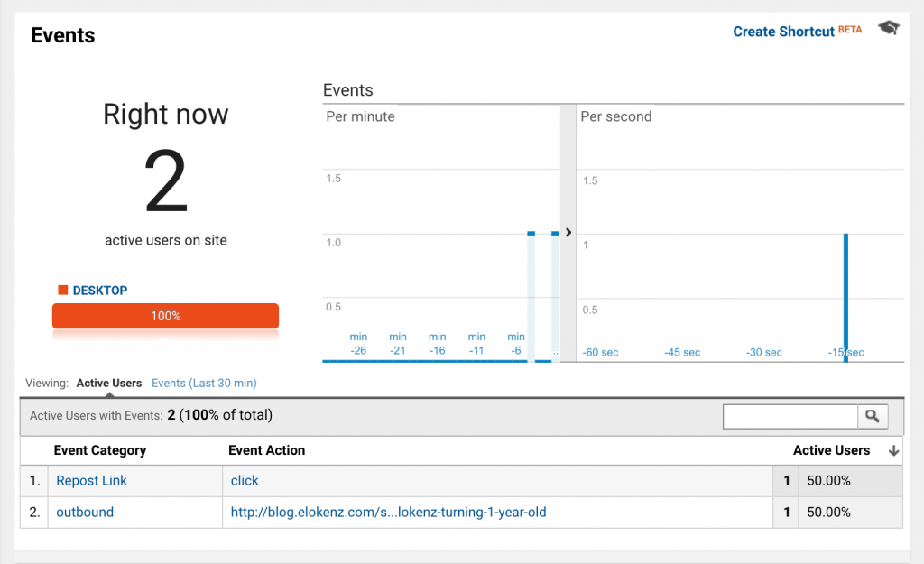
Task: Click the Event Action column header
Action: click(268, 450)
